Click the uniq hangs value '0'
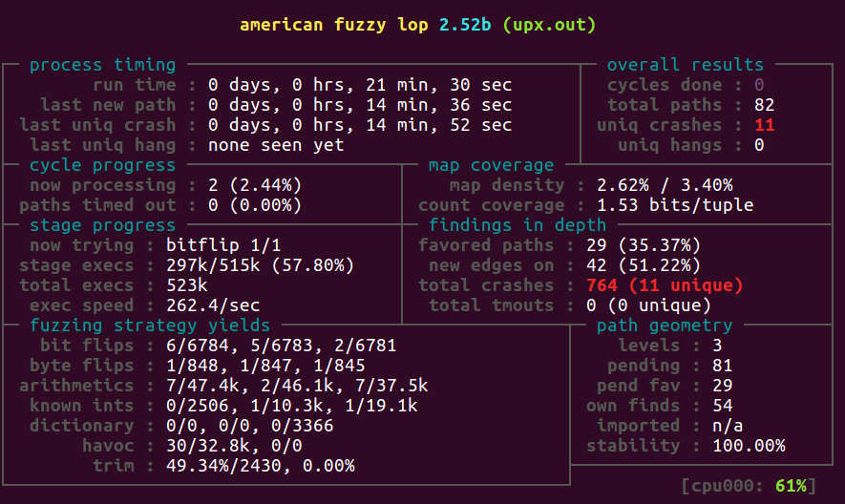 click(x=759, y=145)
